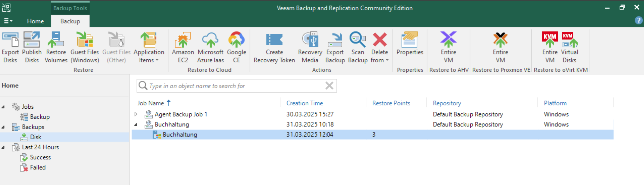644x185 pixels.
Task: Restore Entire VM to AHV
Action: 448,47
